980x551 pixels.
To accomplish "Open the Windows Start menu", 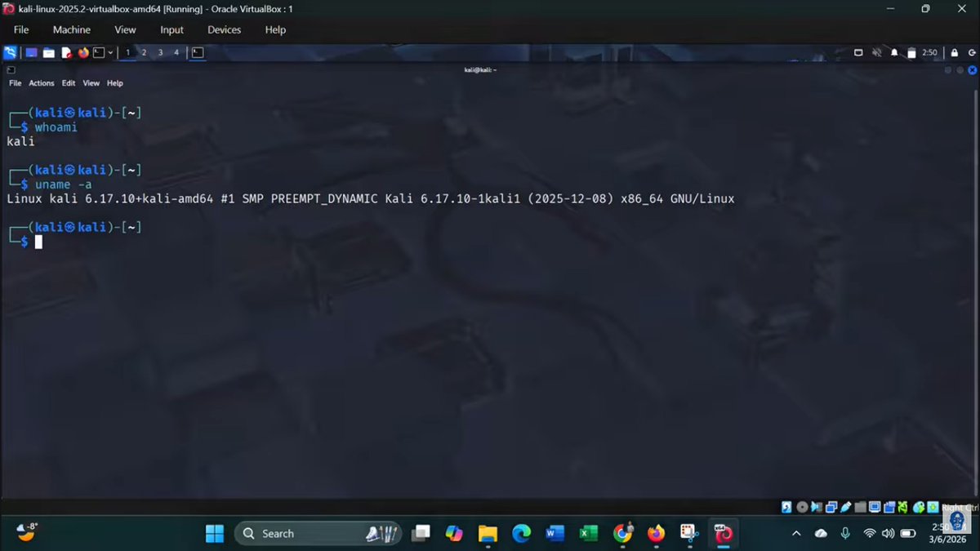I will coord(215,533).
